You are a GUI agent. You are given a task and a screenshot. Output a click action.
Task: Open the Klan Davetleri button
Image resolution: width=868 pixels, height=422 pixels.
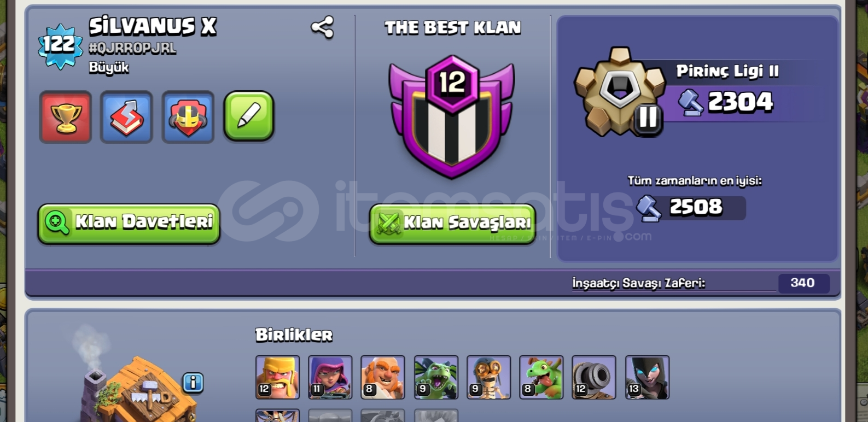tap(129, 223)
